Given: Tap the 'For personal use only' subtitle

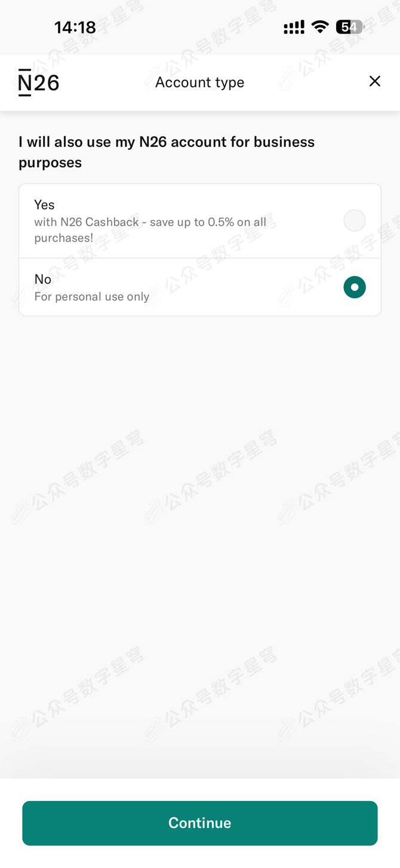Looking at the screenshot, I should coord(92,296).
